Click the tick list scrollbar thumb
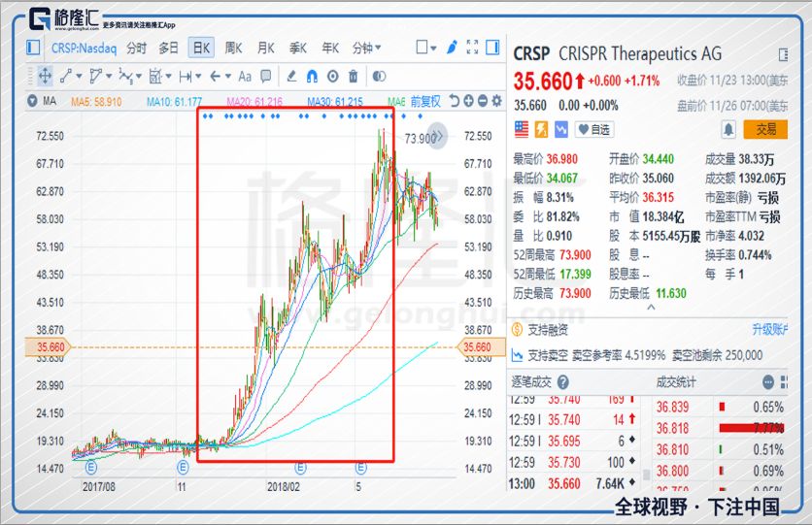 [646, 475]
